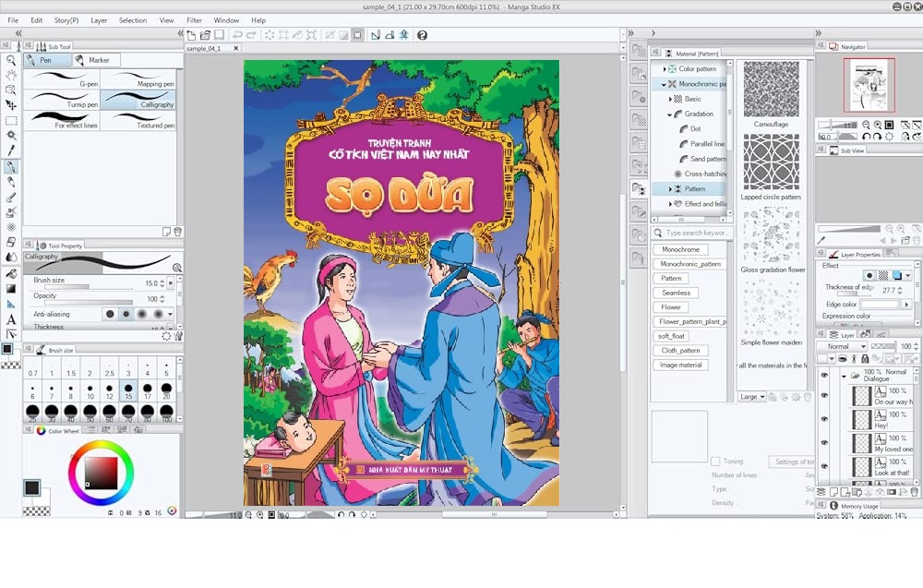Switch to the Marker sub tool tab
923x588 pixels.
(96, 59)
